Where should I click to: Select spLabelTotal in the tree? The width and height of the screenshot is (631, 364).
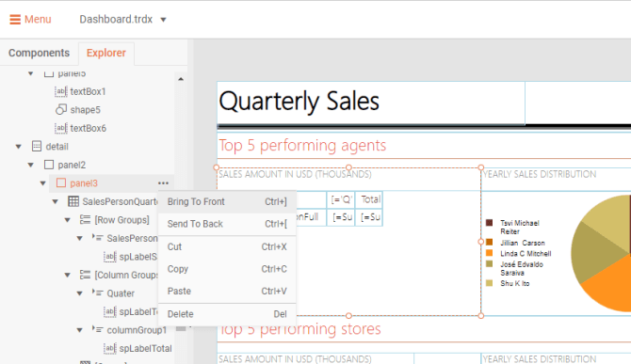click(x=145, y=349)
